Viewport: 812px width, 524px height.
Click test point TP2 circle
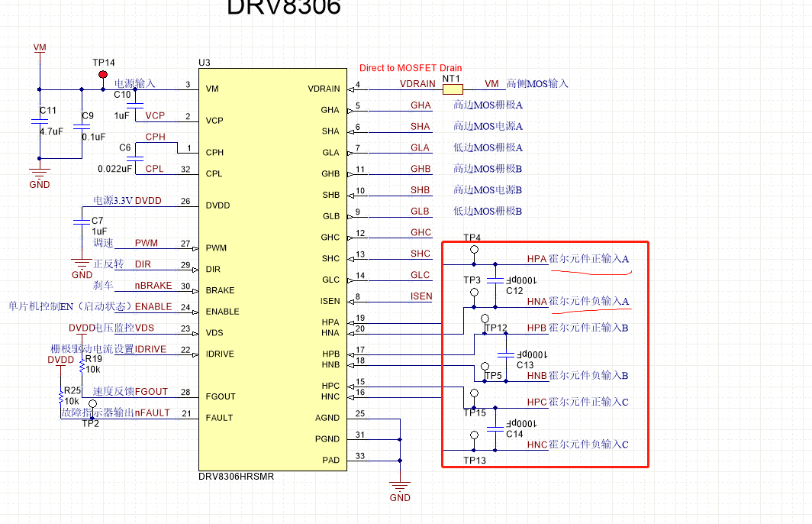92,404
